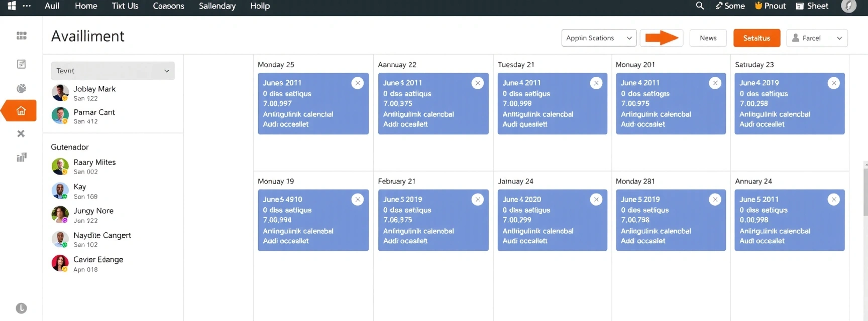Click the clock icon at sidebar bottom
This screenshot has height=321, width=868.
(21, 308)
